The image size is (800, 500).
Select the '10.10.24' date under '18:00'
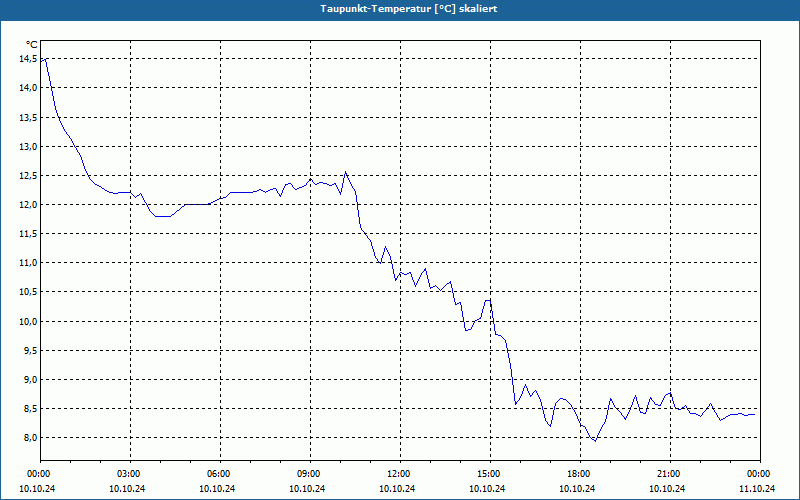click(577, 488)
